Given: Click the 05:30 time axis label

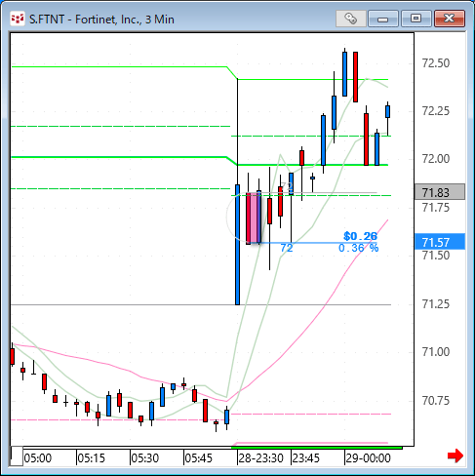Looking at the screenshot, I should tap(145, 458).
